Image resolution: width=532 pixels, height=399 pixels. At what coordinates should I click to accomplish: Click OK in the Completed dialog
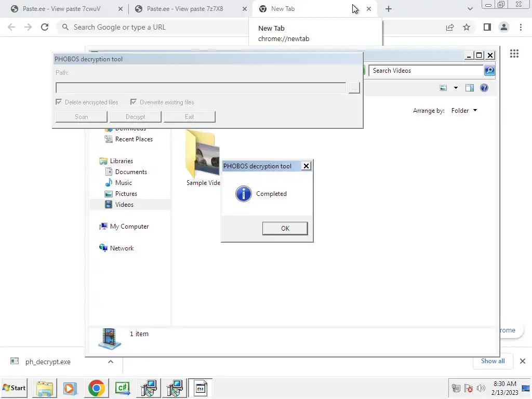pos(285,229)
